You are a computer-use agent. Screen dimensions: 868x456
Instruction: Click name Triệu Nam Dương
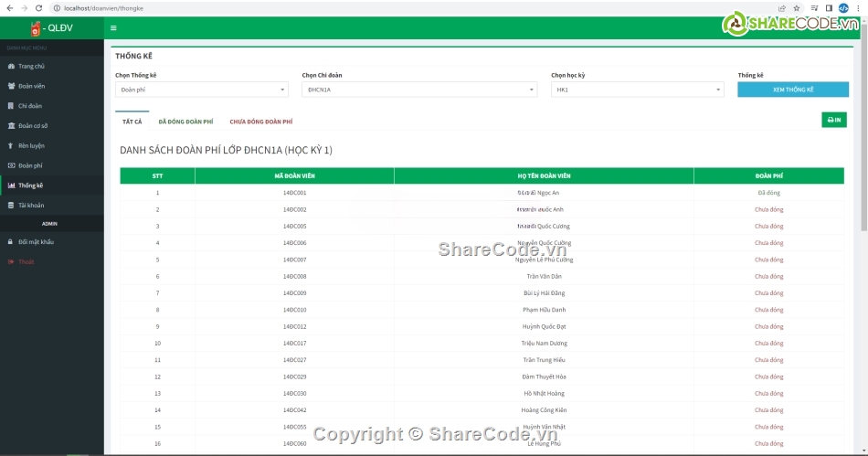coord(545,344)
